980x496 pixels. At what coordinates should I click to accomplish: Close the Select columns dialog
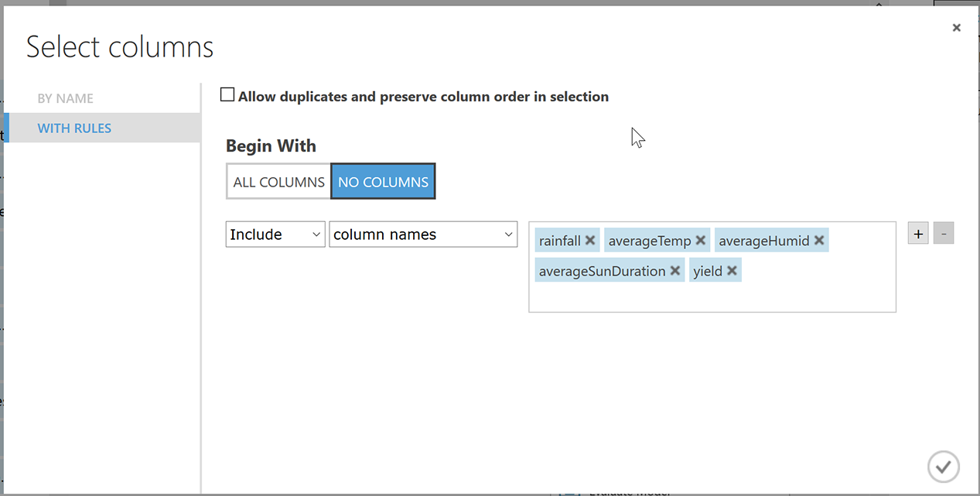tap(957, 28)
